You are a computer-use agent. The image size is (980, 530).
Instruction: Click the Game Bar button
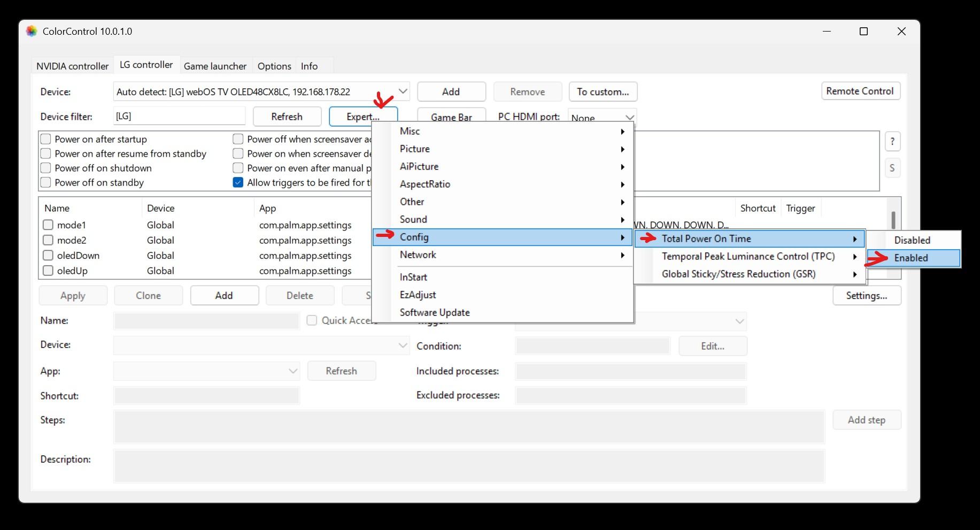(x=451, y=117)
